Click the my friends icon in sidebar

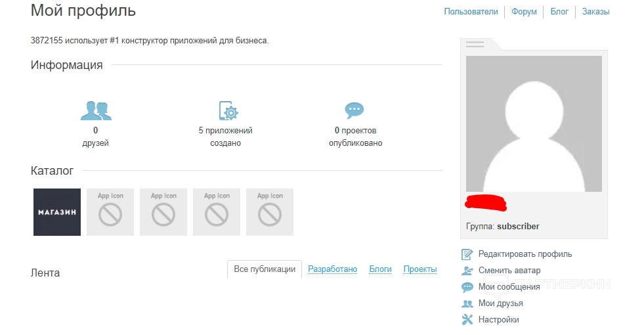(467, 303)
